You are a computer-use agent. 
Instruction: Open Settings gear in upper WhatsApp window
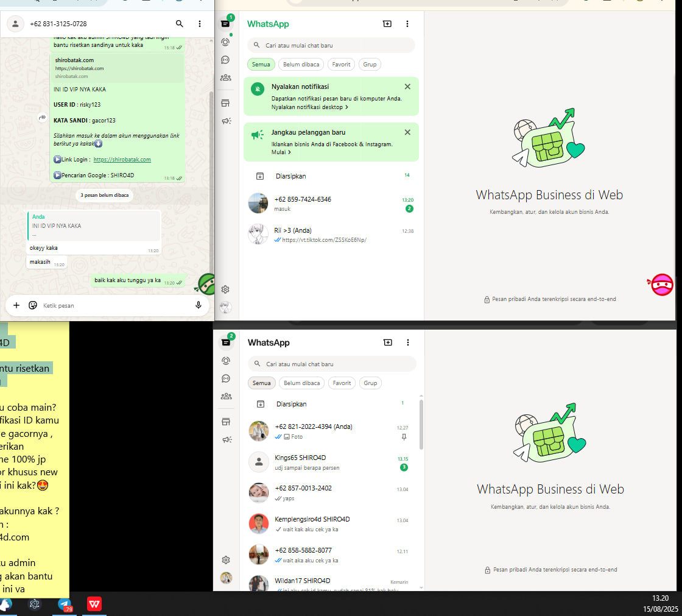coord(225,289)
